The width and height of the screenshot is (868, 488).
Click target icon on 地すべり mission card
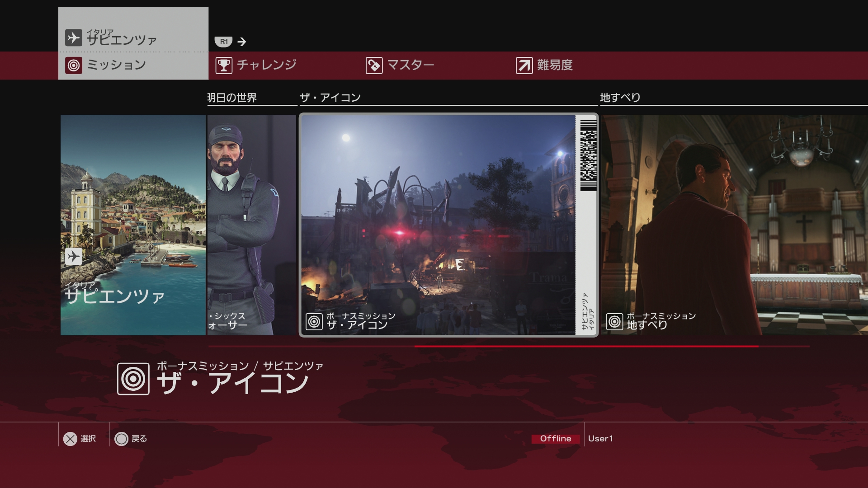tap(614, 322)
